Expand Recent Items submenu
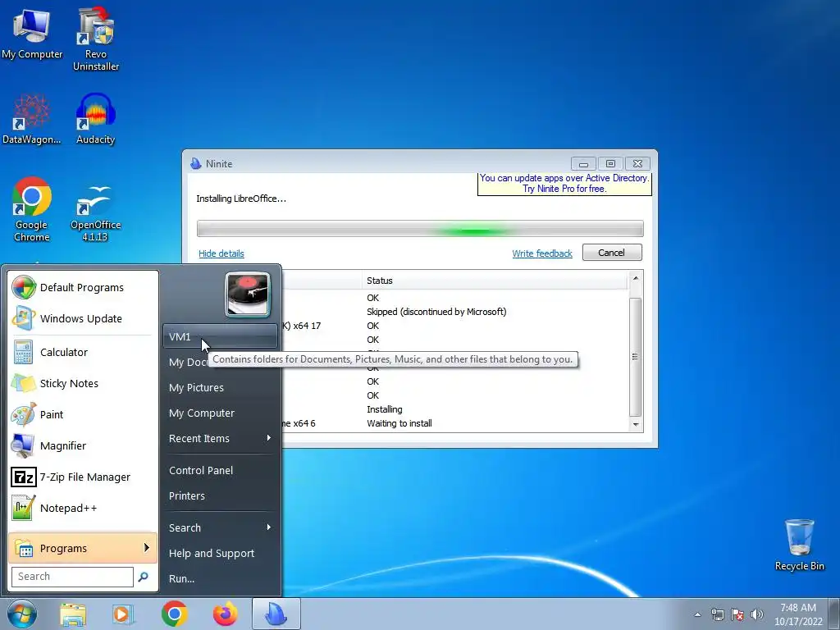 (x=220, y=438)
